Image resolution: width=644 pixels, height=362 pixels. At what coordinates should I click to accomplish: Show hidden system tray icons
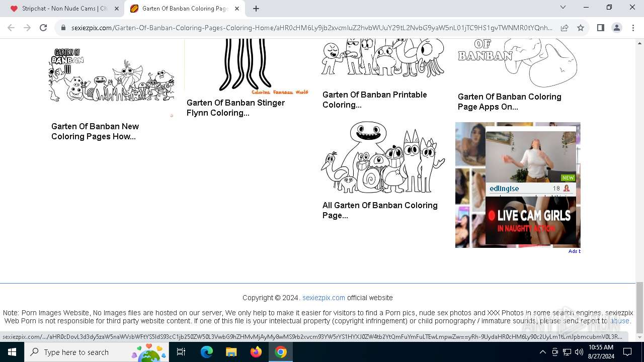(x=542, y=352)
